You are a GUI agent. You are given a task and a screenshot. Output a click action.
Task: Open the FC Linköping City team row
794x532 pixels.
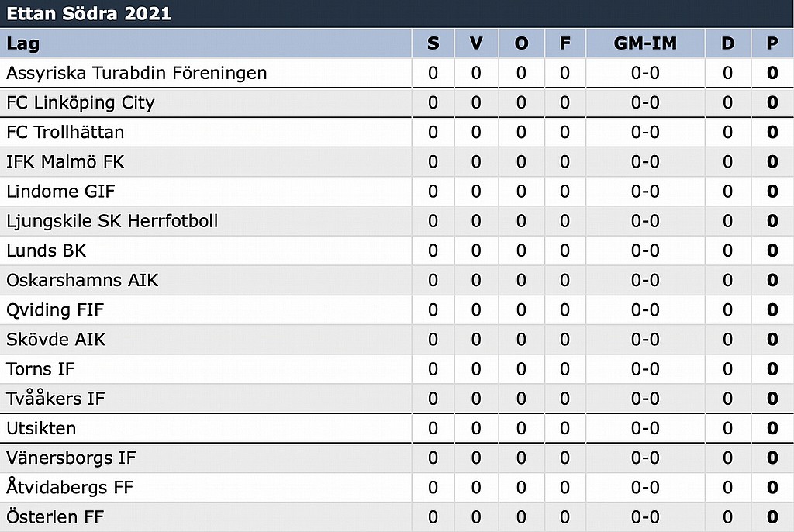point(81,102)
